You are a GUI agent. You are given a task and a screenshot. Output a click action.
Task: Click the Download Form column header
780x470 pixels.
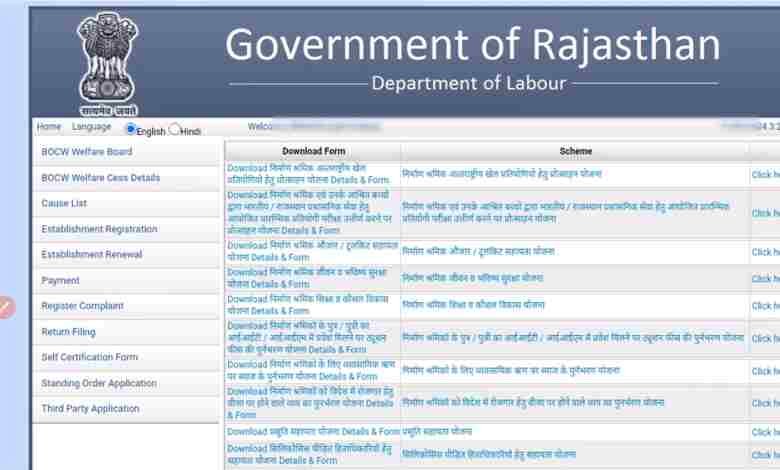[x=313, y=151]
